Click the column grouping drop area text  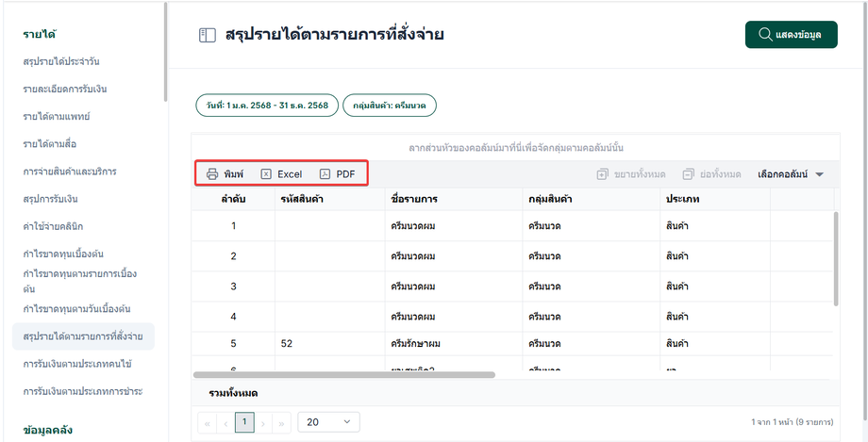[x=516, y=148]
